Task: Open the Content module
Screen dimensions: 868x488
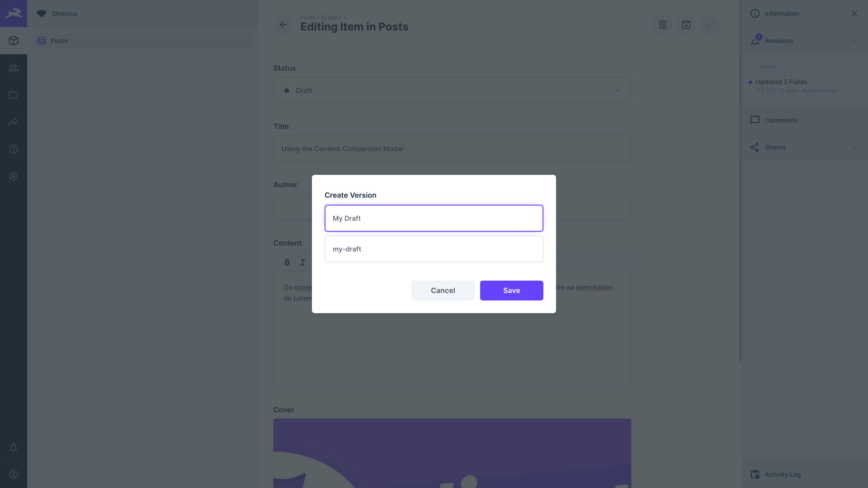Action: (x=13, y=40)
